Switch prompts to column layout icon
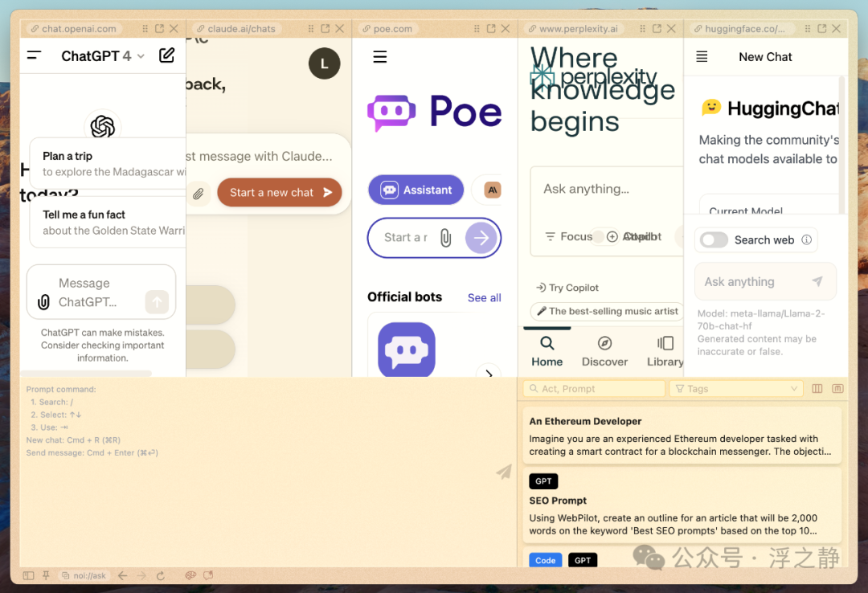The image size is (868, 593). 817,389
